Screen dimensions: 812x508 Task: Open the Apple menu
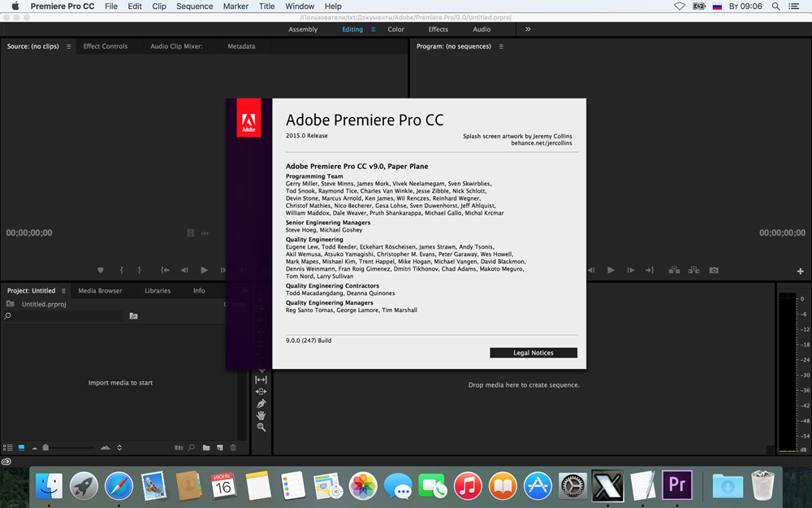[x=15, y=7]
